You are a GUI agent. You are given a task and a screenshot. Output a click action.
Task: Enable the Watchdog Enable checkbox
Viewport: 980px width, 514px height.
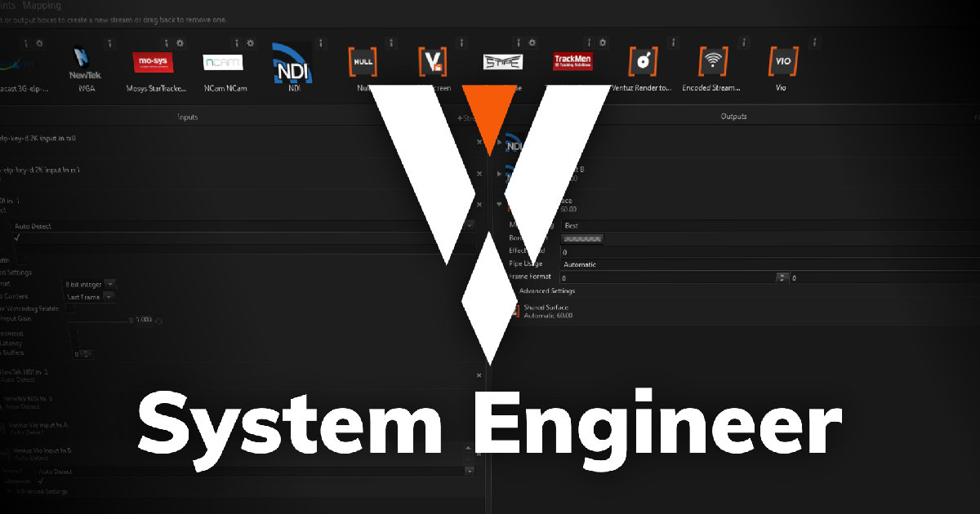coord(71,308)
